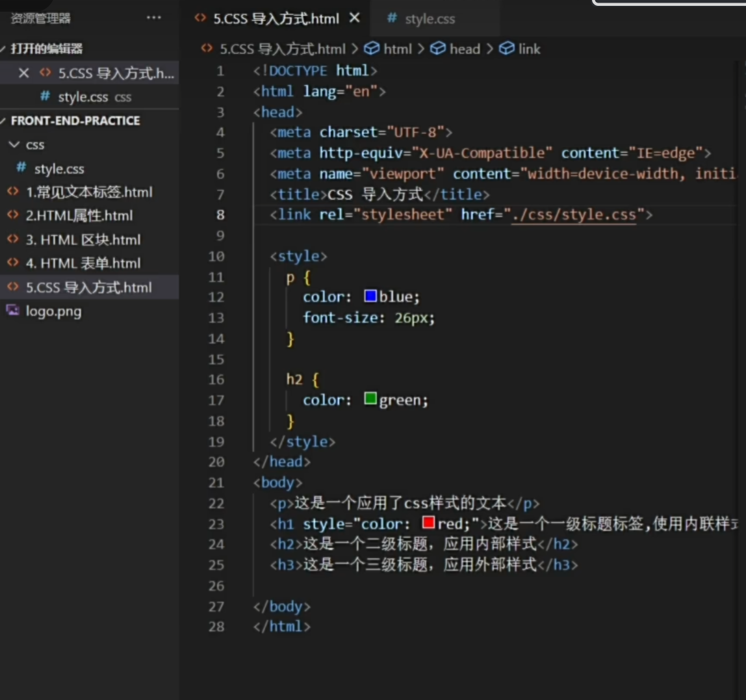Viewport: 746px width, 700px height.
Task: Click line number 10 in the gutter
Action: [216, 257]
